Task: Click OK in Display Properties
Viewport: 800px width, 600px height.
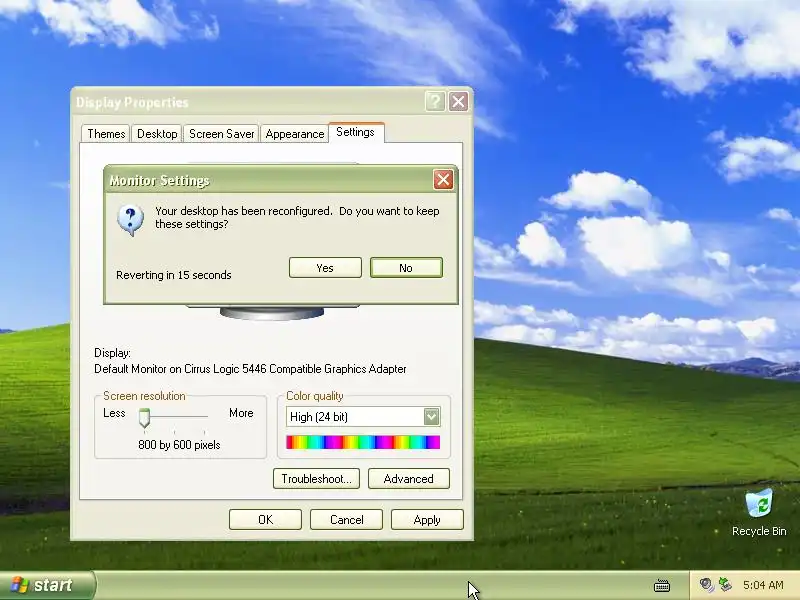Action: (265, 519)
